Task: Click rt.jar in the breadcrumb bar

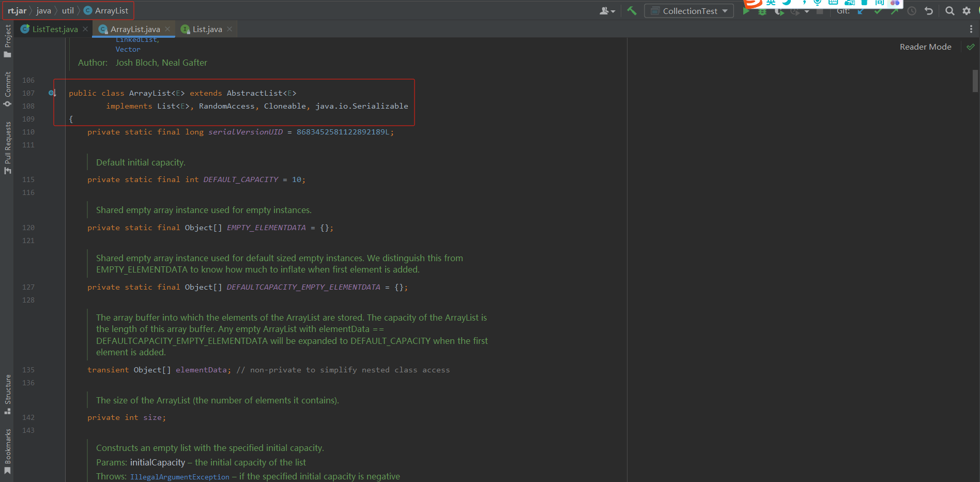Action: [17, 11]
